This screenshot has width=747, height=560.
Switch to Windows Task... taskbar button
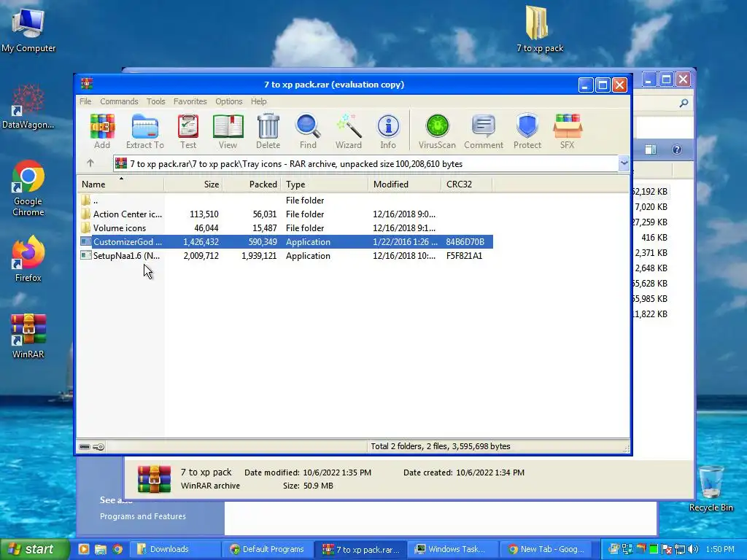pyautogui.click(x=452, y=549)
